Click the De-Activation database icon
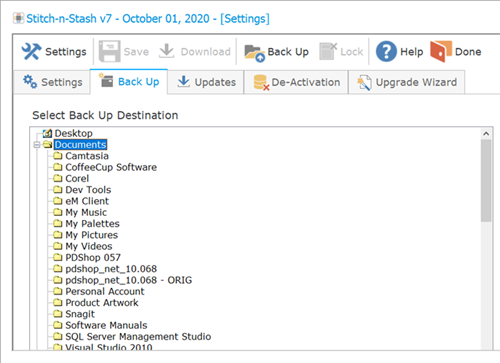The height and width of the screenshot is (363, 500). 261,82
